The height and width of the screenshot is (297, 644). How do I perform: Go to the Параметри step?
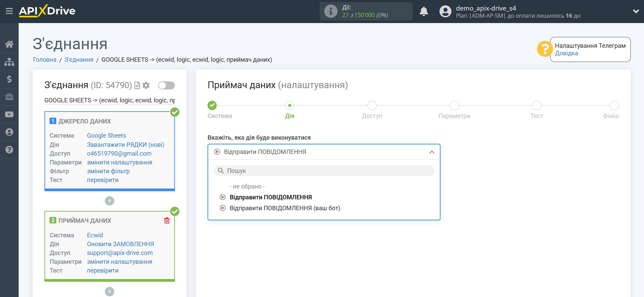click(x=454, y=105)
